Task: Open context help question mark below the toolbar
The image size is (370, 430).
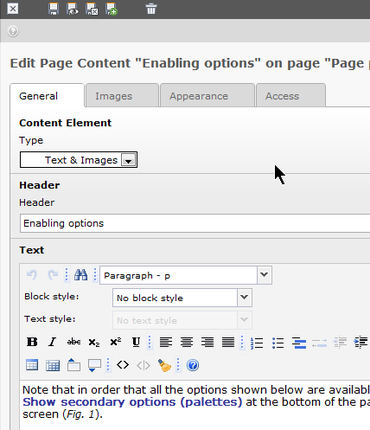Action: [x=13, y=31]
